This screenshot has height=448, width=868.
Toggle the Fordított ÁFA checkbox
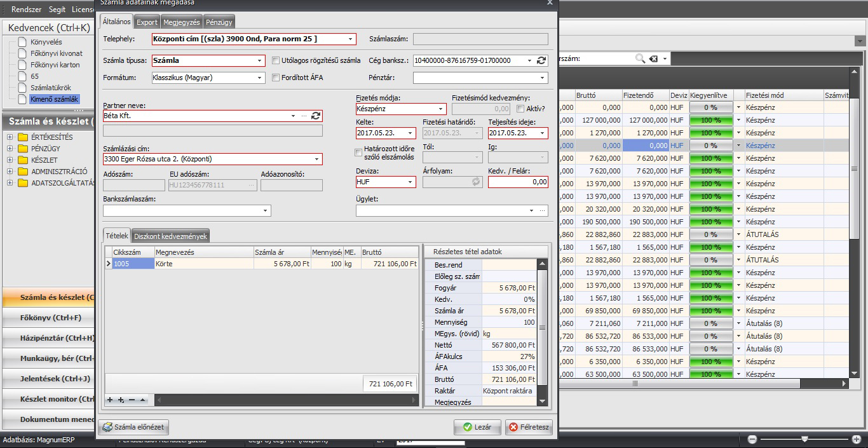pos(276,78)
